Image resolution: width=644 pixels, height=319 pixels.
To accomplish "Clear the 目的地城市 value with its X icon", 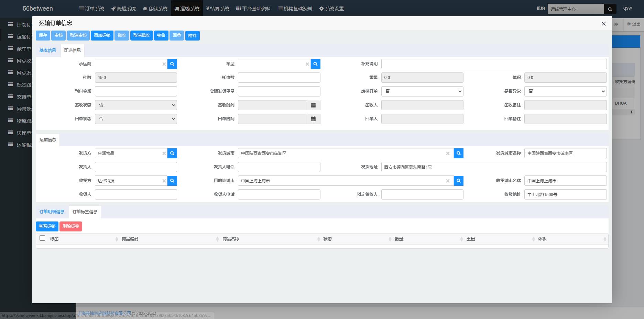I will click(x=448, y=181).
